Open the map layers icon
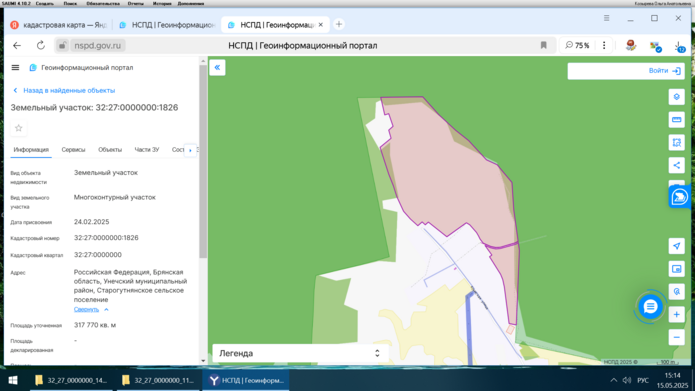The width and height of the screenshot is (695, 391). [x=676, y=97]
